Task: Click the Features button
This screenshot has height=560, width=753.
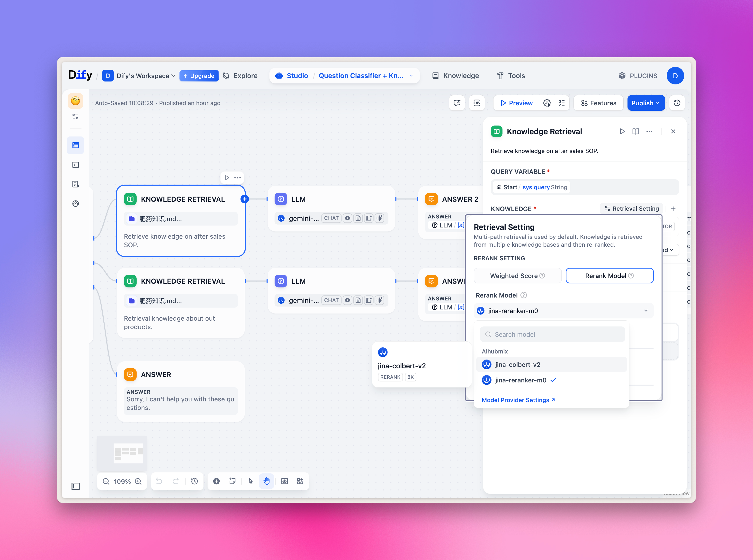Action: [x=599, y=103]
